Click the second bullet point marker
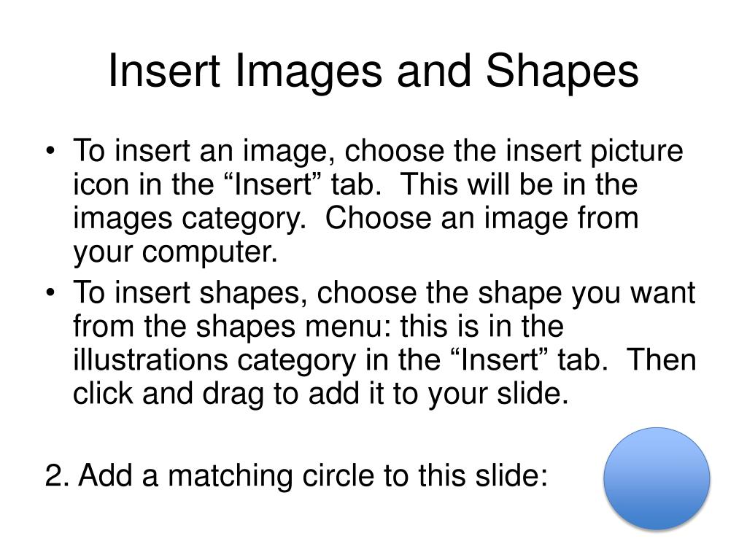 (x=50, y=293)
